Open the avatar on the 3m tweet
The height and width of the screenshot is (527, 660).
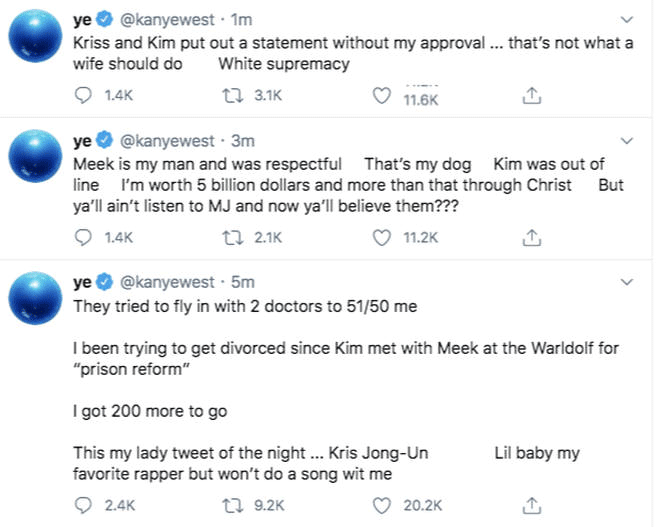point(37,163)
